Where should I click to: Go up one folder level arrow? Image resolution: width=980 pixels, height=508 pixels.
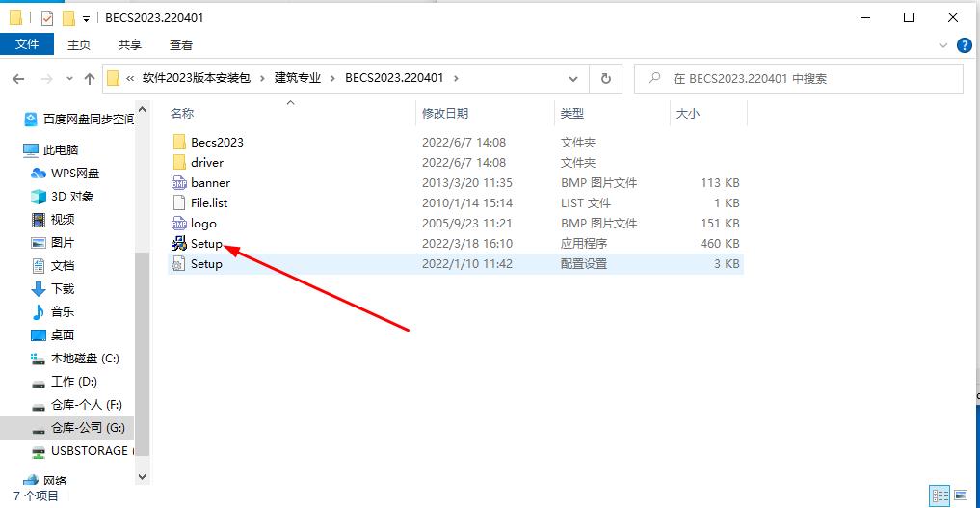(90, 79)
